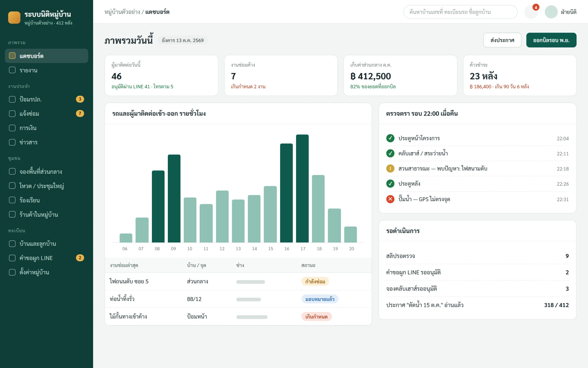
Task: Open แจ้งซ่อม menu item
Action: click(47, 114)
